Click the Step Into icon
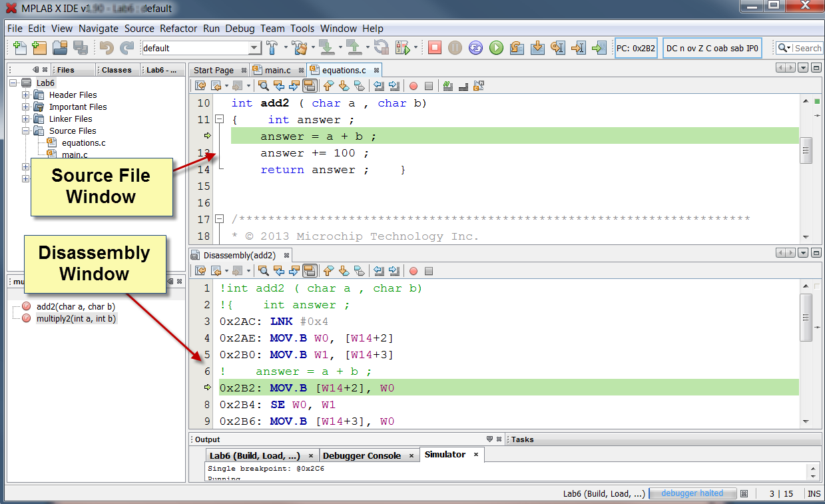The height and width of the screenshot is (504, 825). pos(537,48)
